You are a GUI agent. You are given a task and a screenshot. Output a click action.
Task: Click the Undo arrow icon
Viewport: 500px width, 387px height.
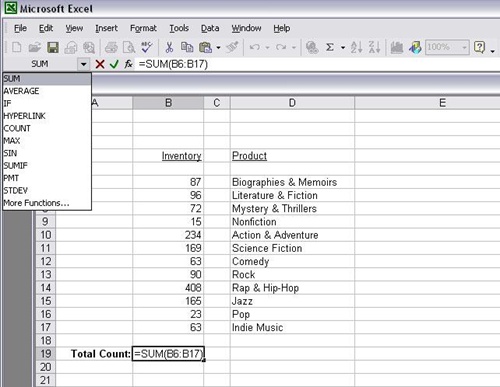point(255,47)
